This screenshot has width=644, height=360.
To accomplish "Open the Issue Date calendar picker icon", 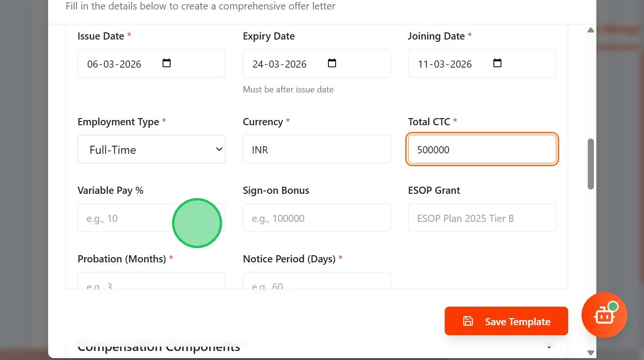I will pos(166,63).
